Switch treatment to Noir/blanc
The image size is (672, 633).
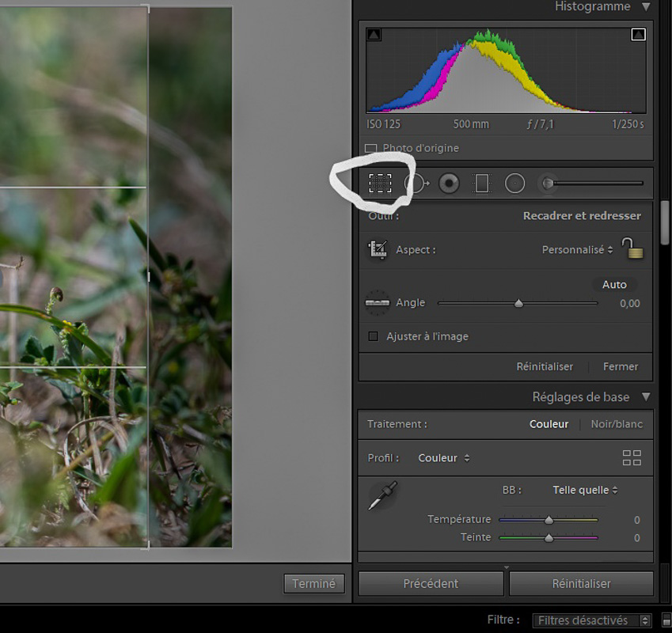pyautogui.click(x=617, y=424)
